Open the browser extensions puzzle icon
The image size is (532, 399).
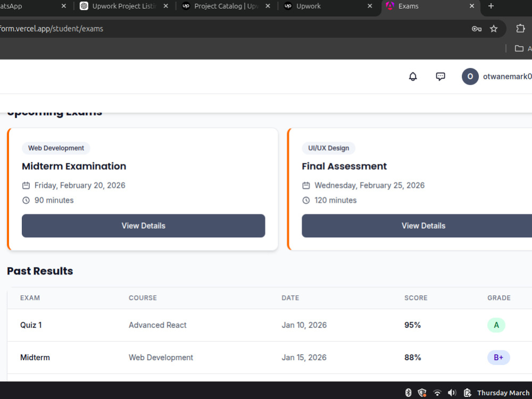(x=520, y=29)
